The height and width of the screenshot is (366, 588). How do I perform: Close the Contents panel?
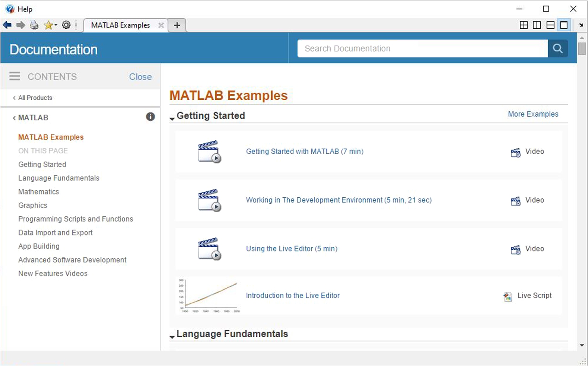[140, 77]
